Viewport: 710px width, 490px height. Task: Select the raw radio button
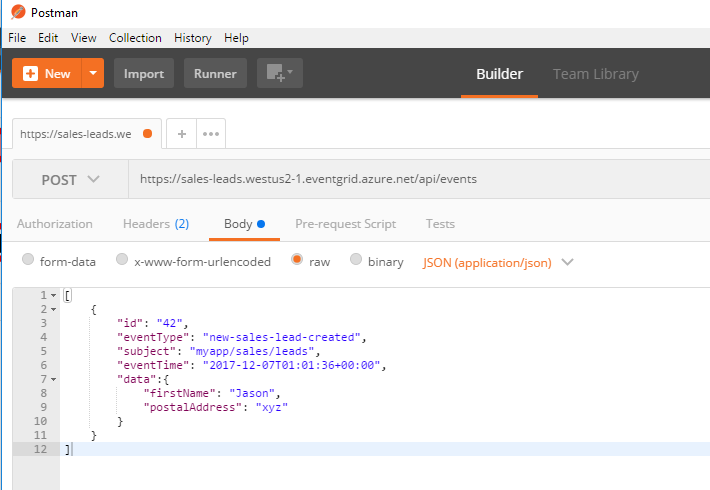pyautogui.click(x=297, y=259)
